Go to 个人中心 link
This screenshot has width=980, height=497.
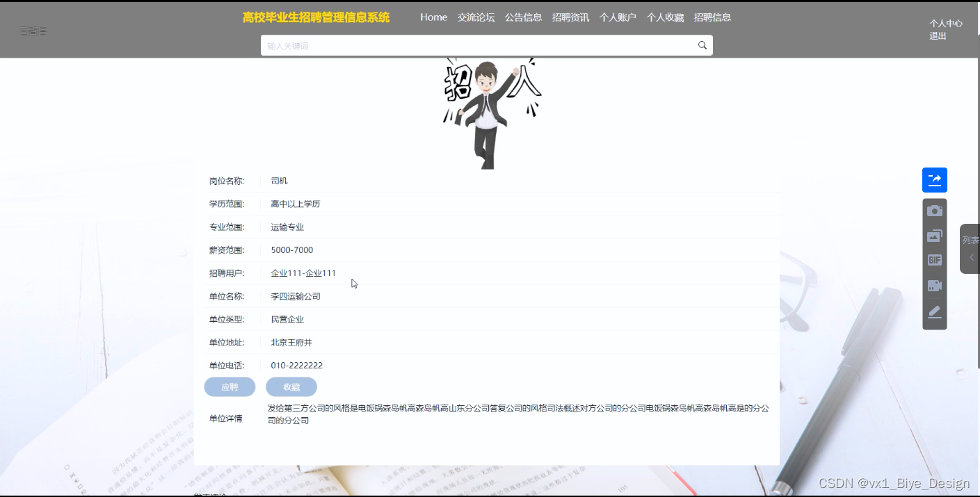[x=946, y=24]
